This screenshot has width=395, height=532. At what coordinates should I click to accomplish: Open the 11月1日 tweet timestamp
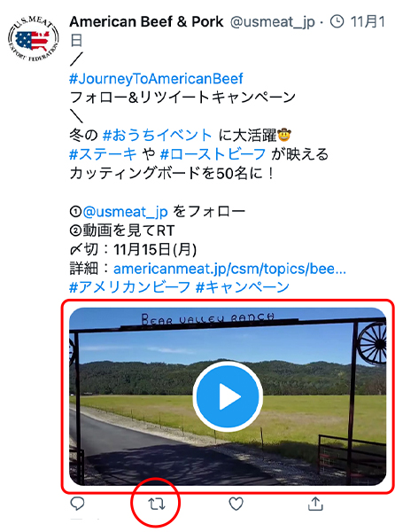tap(228, 31)
